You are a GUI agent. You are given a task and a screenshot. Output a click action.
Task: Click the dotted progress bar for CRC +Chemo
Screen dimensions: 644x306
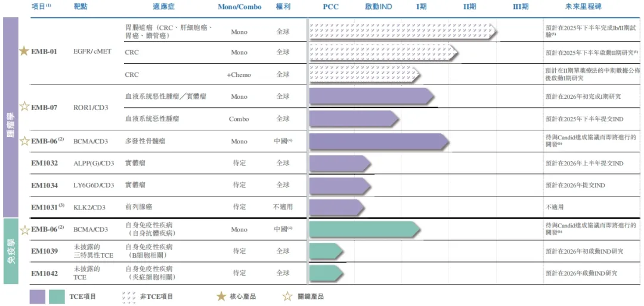pos(364,74)
